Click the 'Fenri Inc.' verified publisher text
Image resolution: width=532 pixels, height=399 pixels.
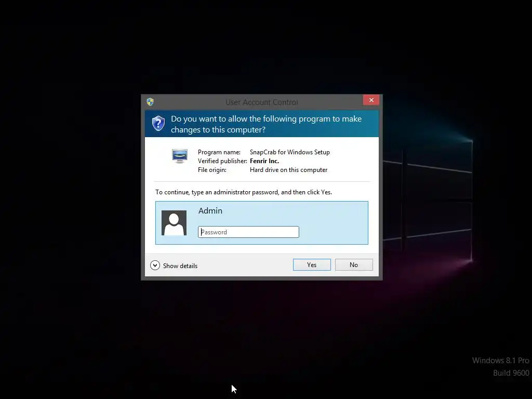pos(264,161)
